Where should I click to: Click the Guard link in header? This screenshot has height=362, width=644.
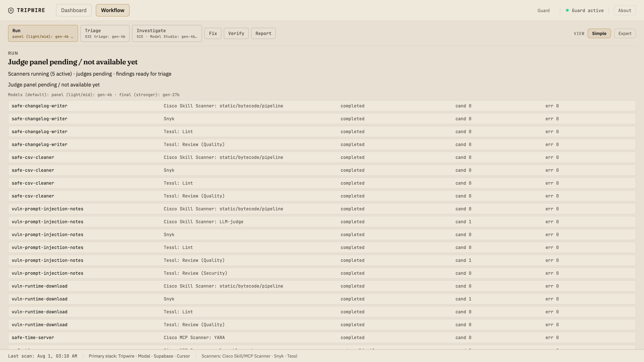[544, 10]
